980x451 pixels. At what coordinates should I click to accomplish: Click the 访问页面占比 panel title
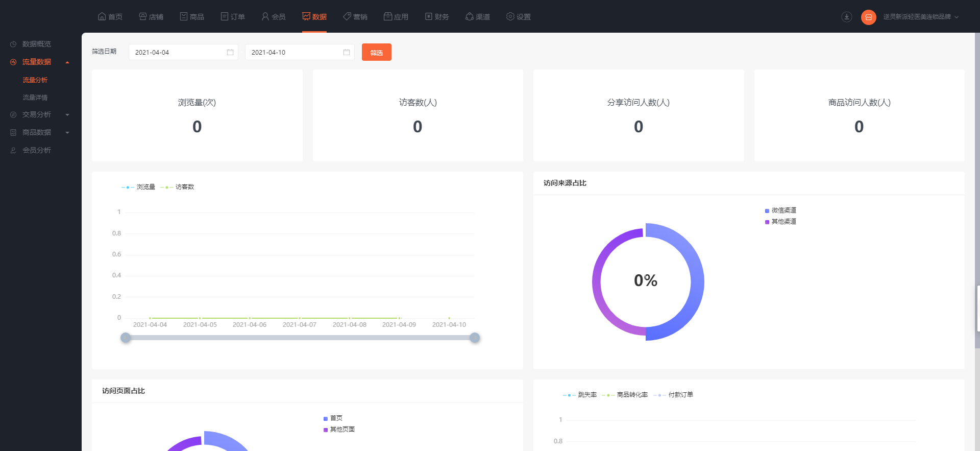(124, 391)
